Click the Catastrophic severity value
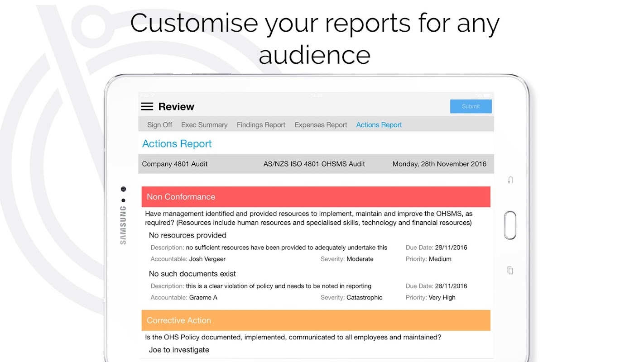Image resolution: width=644 pixels, height=362 pixels. click(365, 298)
